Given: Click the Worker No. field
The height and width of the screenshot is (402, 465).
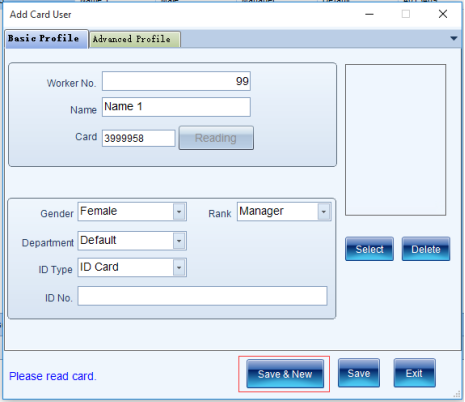Looking at the screenshot, I should [176, 81].
